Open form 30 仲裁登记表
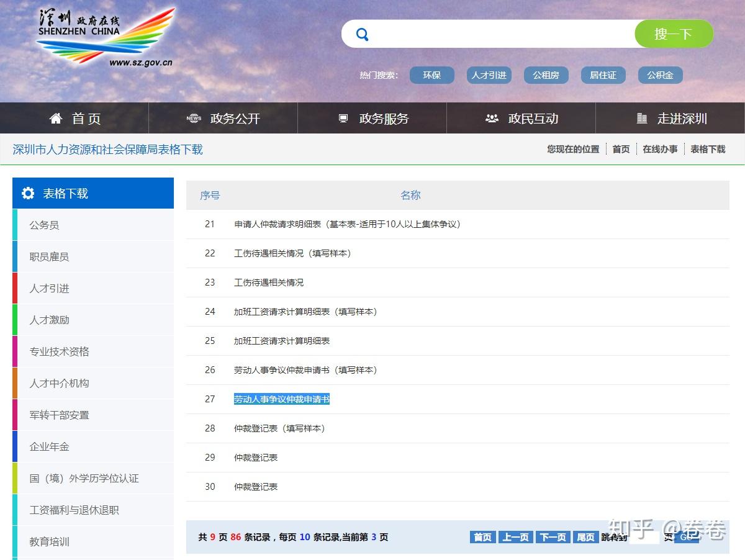This screenshot has height=560, width=745. click(x=256, y=487)
